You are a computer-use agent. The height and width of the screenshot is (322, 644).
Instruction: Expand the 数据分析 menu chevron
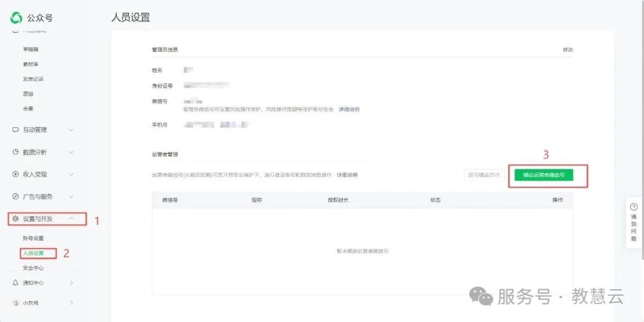tap(70, 152)
